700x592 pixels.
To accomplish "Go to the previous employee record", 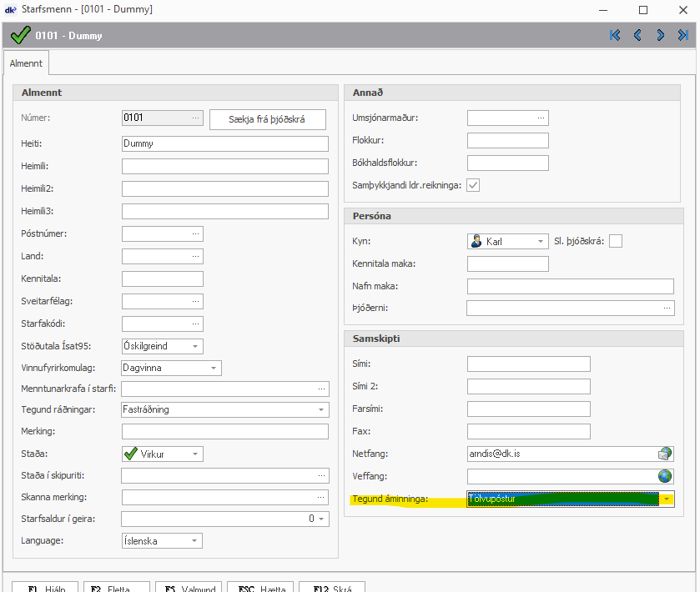I will 638,35.
